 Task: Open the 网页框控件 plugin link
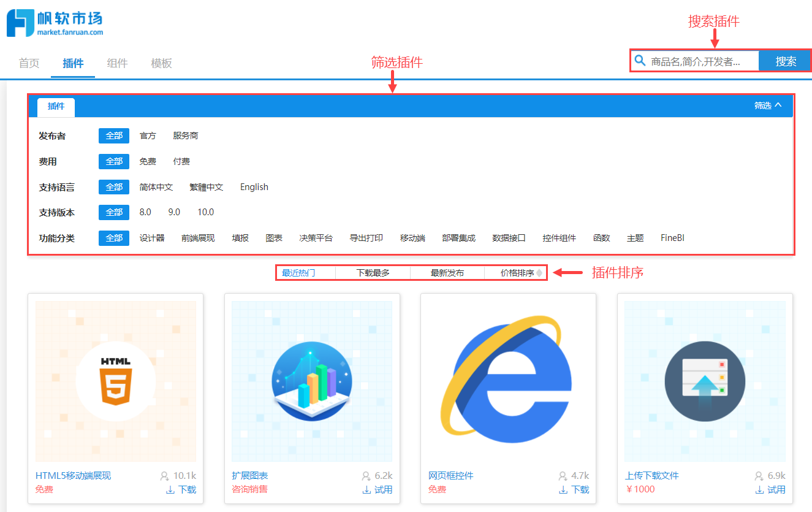click(451, 476)
